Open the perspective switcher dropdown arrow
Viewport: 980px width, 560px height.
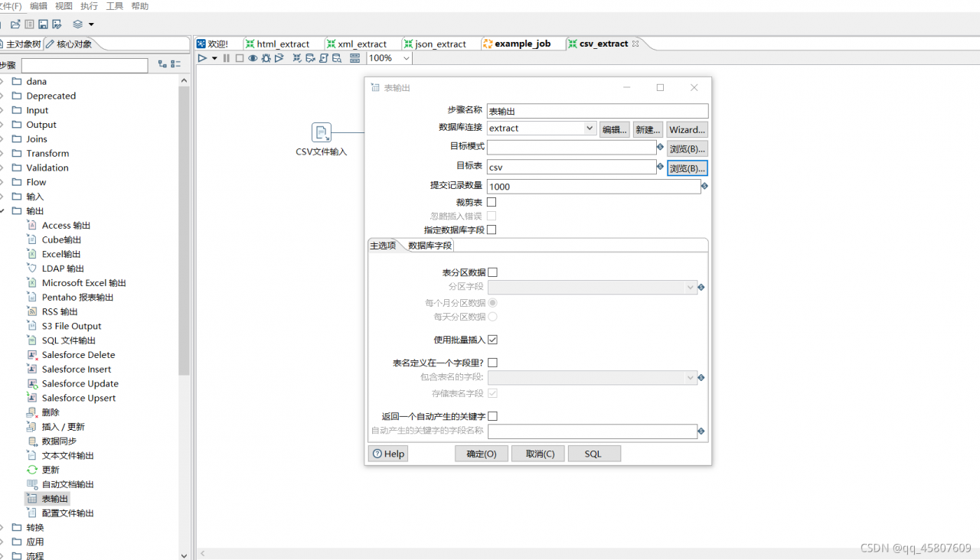pos(91,24)
